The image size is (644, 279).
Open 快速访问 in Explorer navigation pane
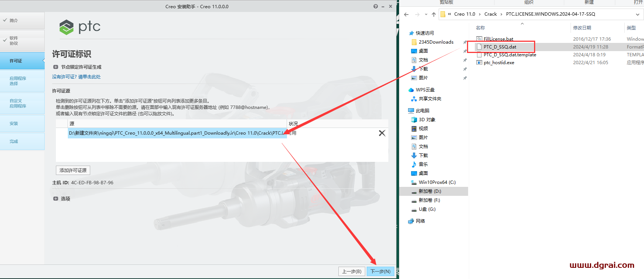[424, 33]
